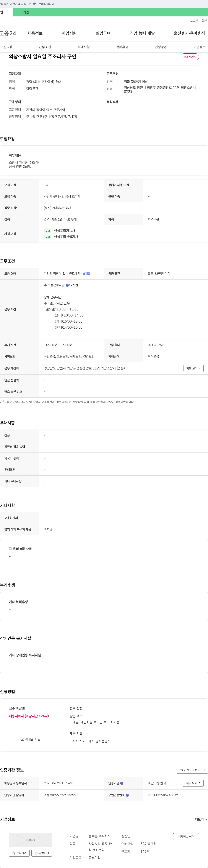The height and width of the screenshot is (868, 208).
Task: Click the 마산고용센터 agency name
Action: (157, 783)
